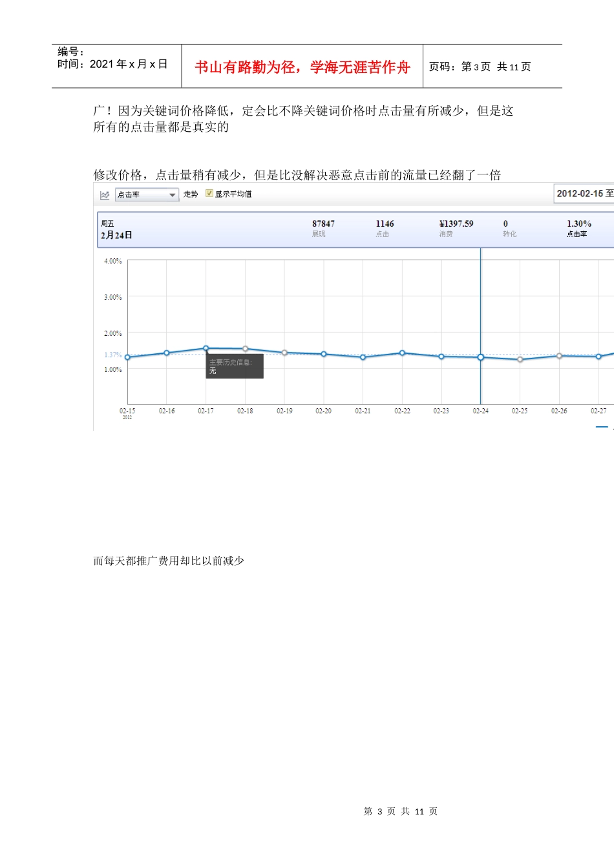This screenshot has height=868, width=614.
Task: Click the 编号 field in the header
Action: pyautogui.click(x=70, y=52)
